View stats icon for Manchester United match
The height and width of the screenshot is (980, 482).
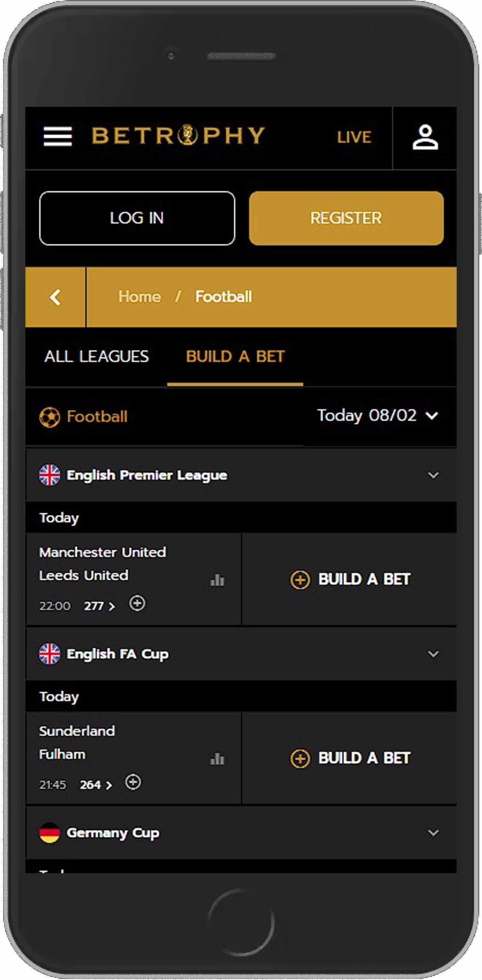[x=217, y=580]
